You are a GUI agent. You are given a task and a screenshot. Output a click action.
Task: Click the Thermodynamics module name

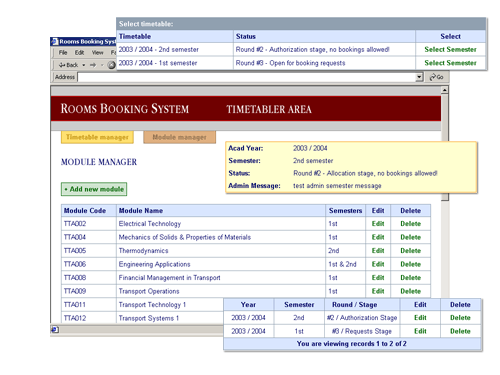(143, 251)
